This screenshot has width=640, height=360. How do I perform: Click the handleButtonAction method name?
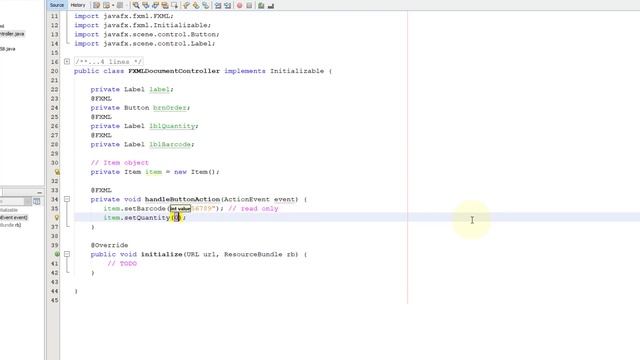[x=182, y=199]
